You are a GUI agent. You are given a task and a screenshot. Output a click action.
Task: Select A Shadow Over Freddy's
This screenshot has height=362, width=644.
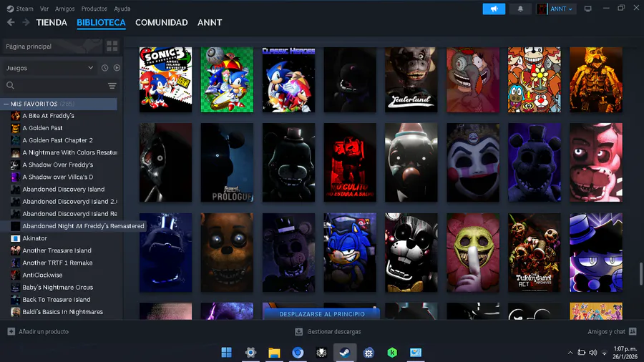point(57,165)
